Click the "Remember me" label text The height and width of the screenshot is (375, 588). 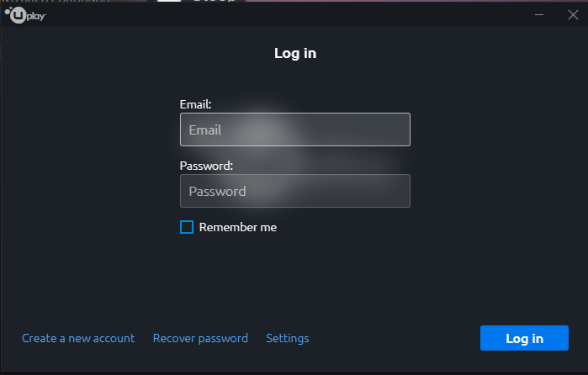tap(238, 227)
